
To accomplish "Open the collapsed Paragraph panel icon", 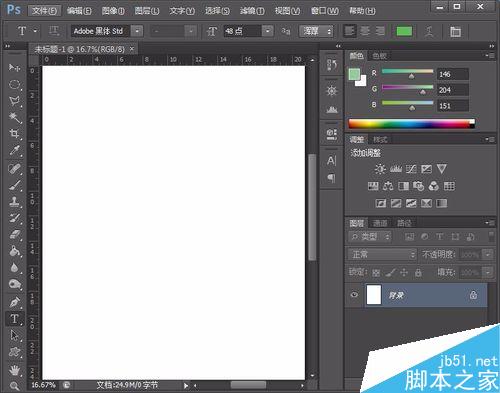I will tap(331, 178).
